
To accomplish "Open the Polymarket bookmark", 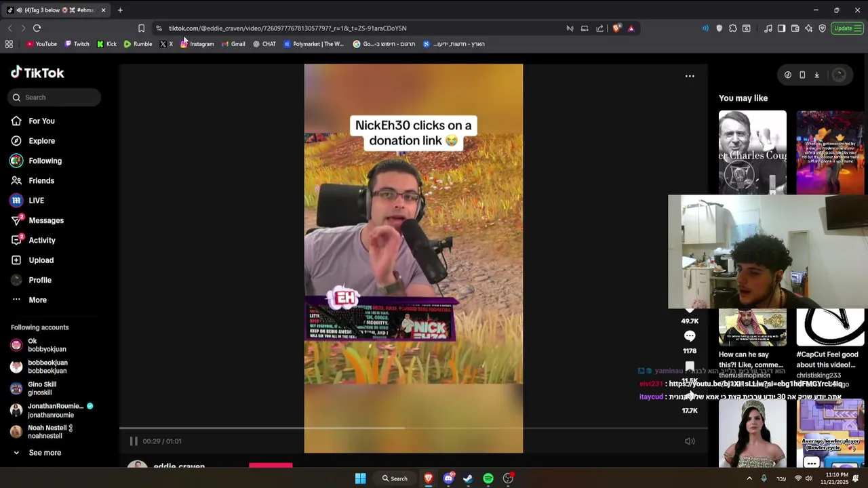I will (x=314, y=44).
